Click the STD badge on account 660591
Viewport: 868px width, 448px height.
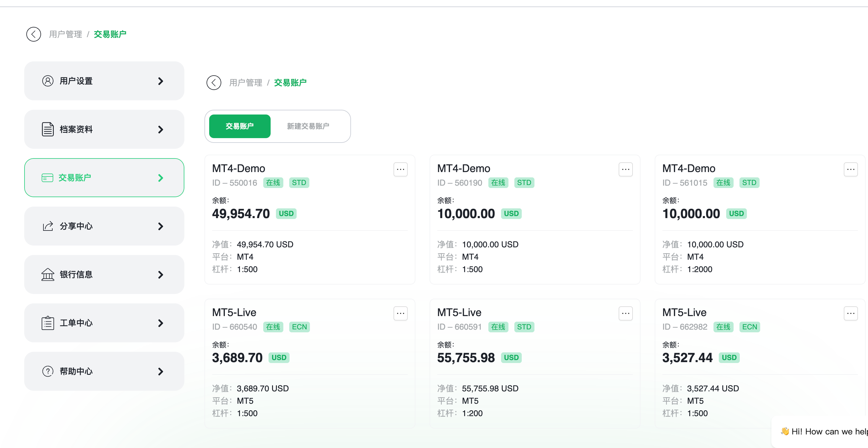[x=524, y=327]
